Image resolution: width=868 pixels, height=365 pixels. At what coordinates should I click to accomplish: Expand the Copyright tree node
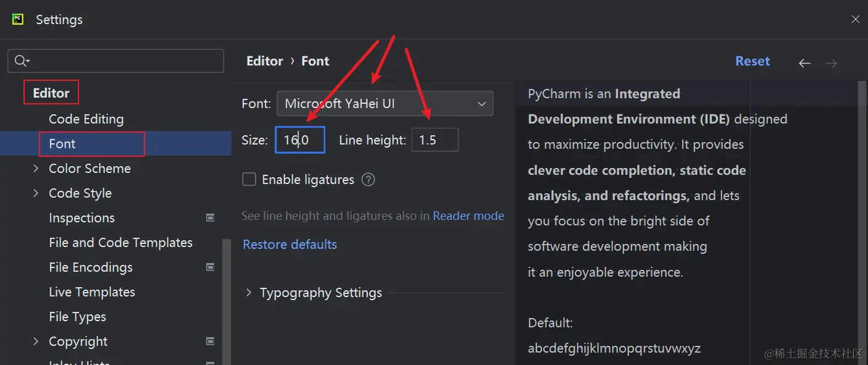pyautogui.click(x=36, y=342)
